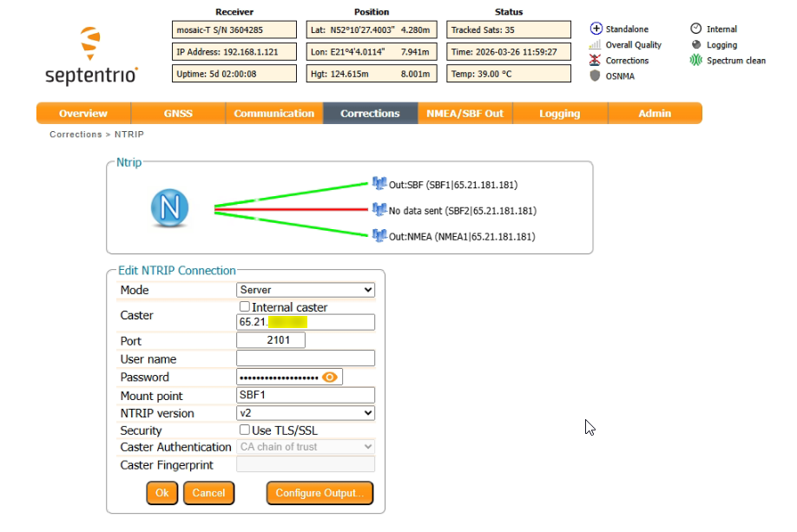Click the Lat N52°10'27.4003" field
The width and height of the screenshot is (797, 532).
(372, 30)
